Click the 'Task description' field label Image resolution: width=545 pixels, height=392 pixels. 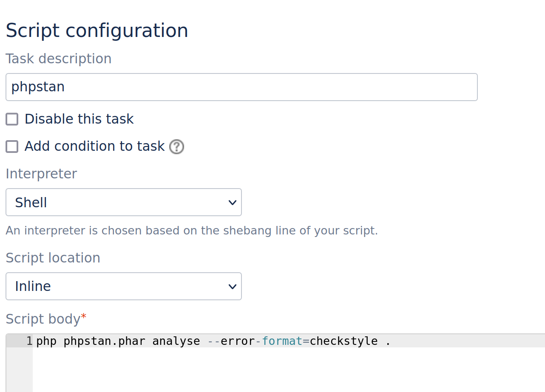[x=58, y=59]
